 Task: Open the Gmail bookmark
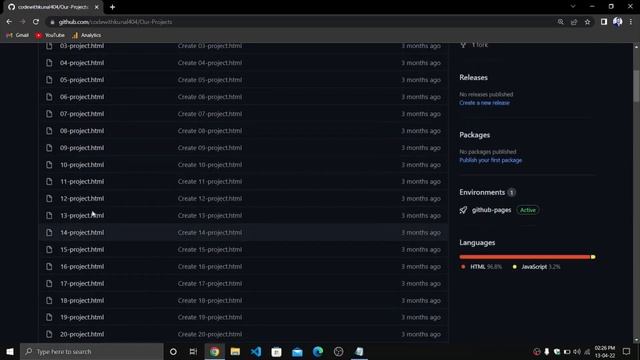click(x=18, y=36)
